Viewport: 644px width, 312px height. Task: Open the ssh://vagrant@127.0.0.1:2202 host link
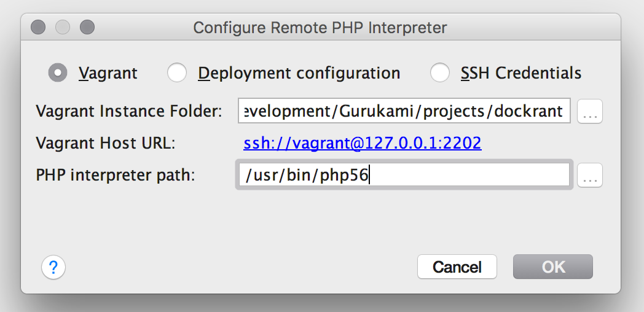coord(363,144)
